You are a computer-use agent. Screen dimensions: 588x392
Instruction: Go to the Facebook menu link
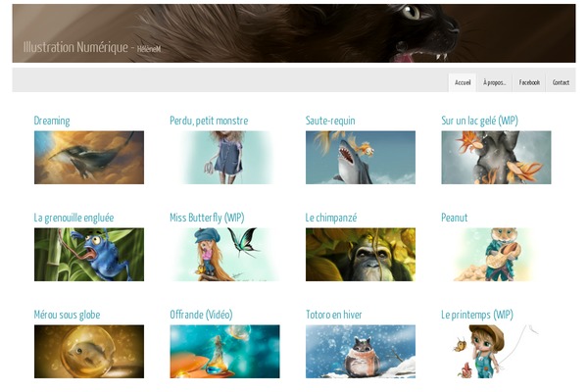tap(529, 82)
